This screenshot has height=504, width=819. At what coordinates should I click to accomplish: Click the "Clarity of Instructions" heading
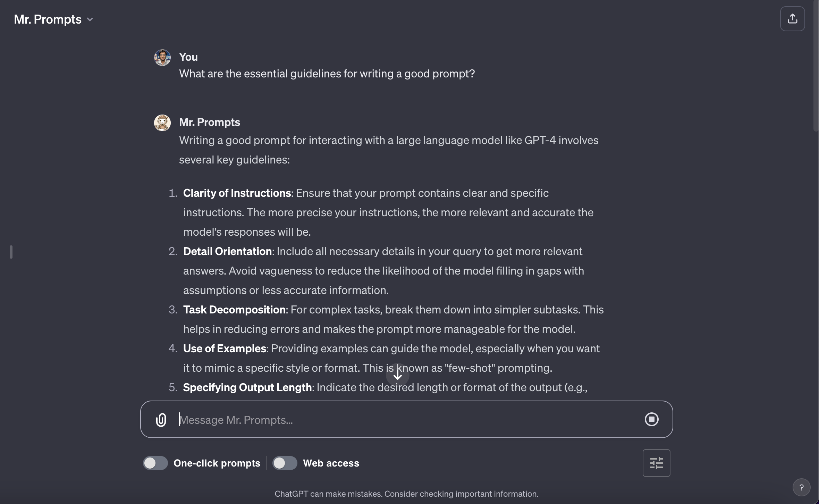pos(237,193)
